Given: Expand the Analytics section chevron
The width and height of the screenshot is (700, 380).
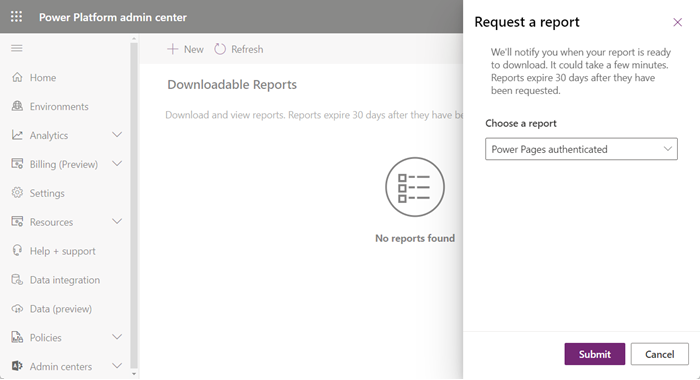Looking at the screenshot, I should 117,135.
